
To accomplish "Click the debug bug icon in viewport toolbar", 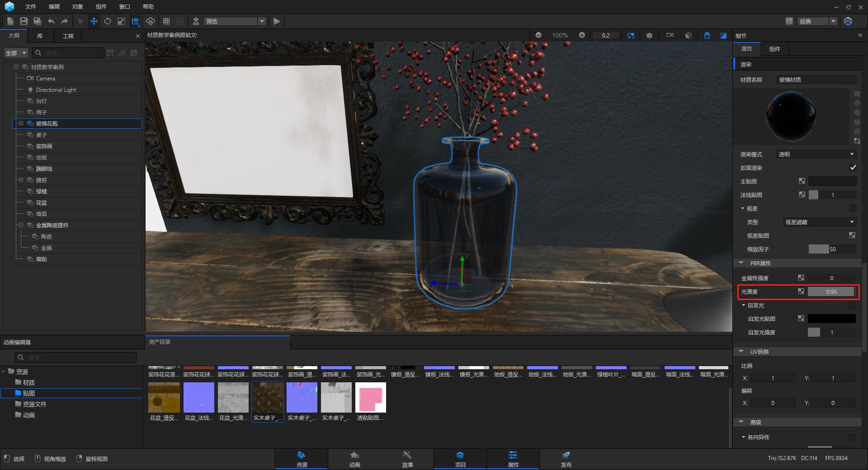I will (650, 35).
